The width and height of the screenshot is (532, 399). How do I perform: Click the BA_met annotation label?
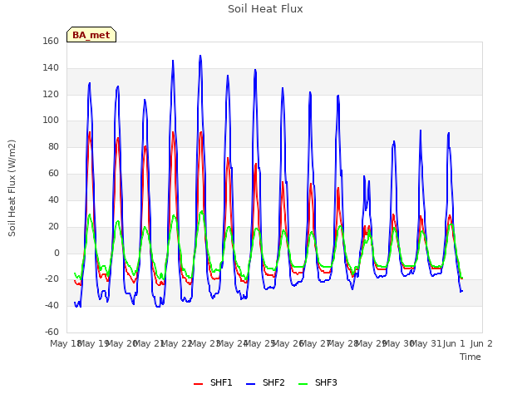(91, 35)
